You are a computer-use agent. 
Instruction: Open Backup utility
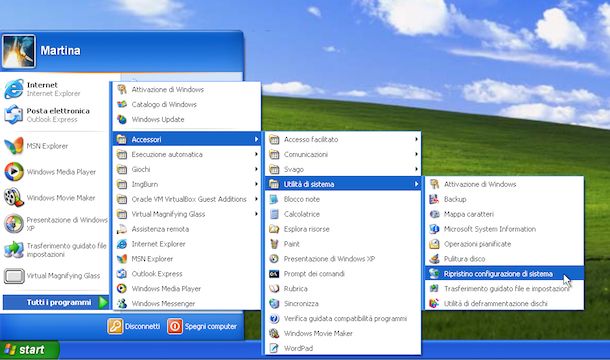(x=504, y=199)
